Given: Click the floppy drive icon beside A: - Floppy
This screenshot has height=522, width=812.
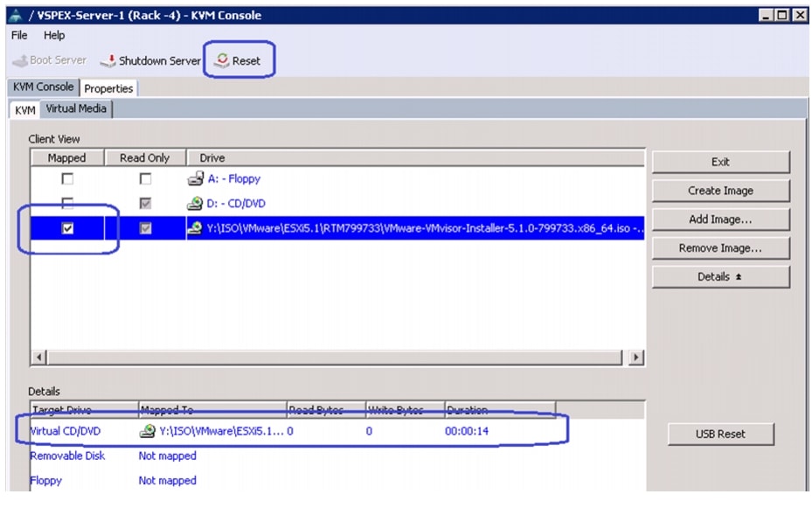Looking at the screenshot, I should 195,179.
